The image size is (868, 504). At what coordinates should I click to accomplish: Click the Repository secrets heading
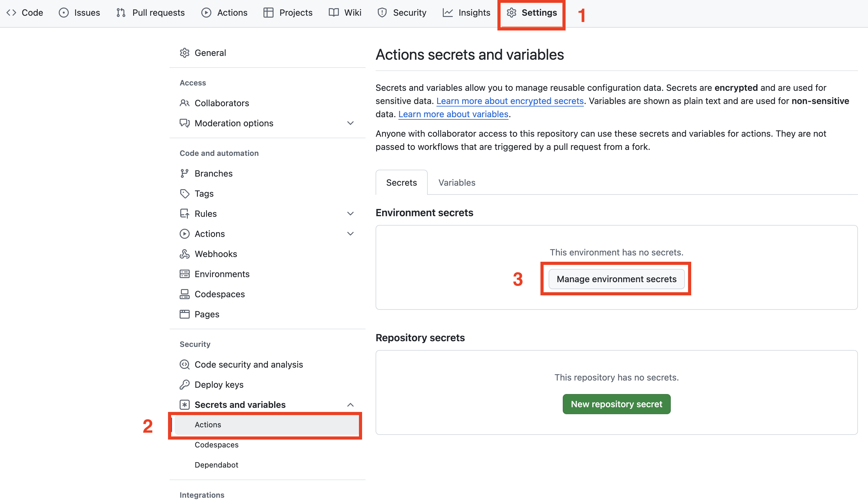420,337
